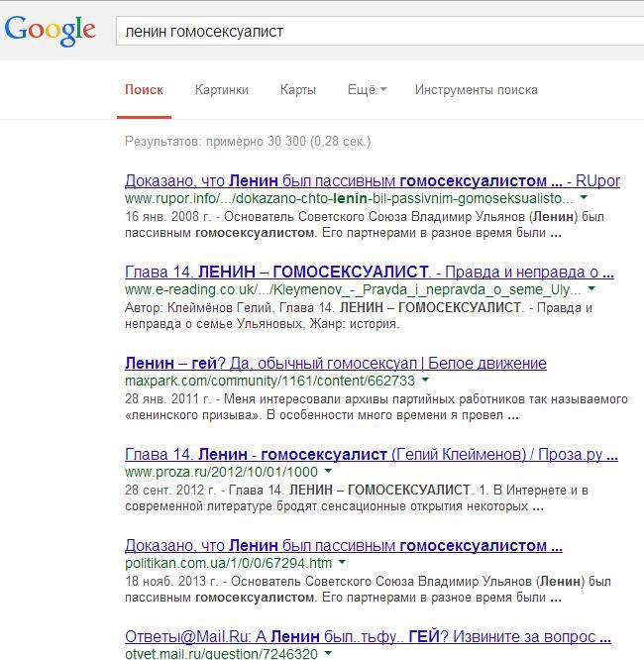644x660 pixels.
Task: Click into the Google search query field
Action: click(376, 32)
